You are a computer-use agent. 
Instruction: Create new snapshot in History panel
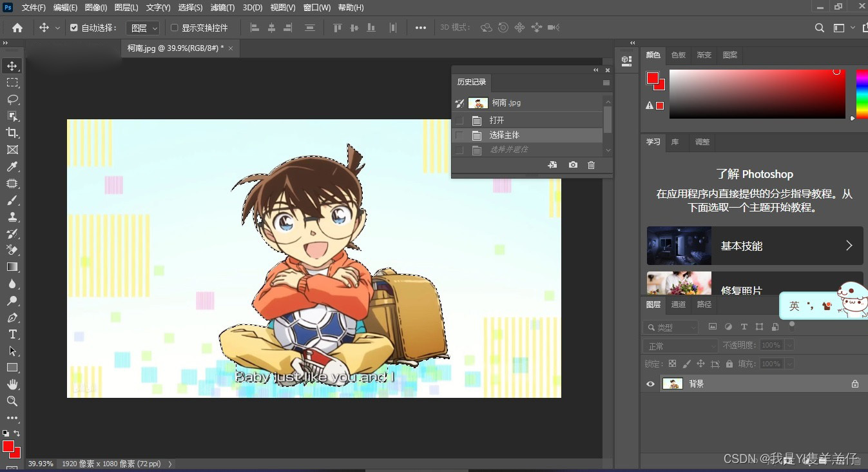[573, 165]
